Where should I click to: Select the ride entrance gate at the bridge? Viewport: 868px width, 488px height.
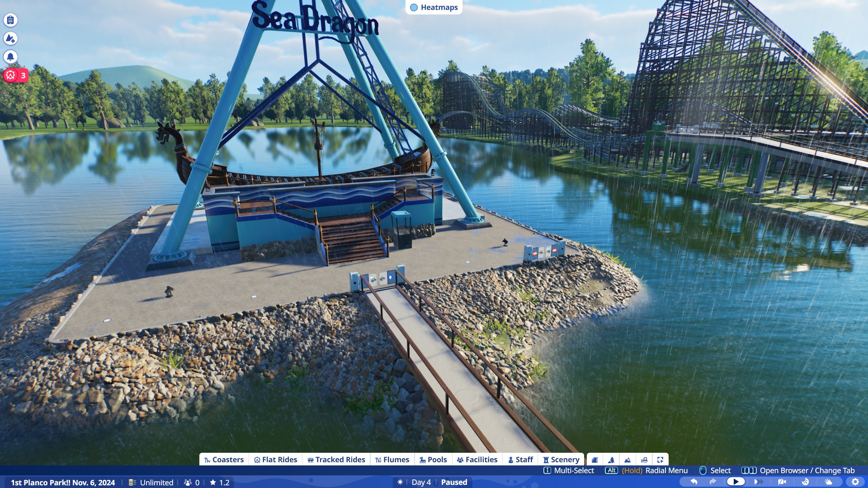point(377,279)
